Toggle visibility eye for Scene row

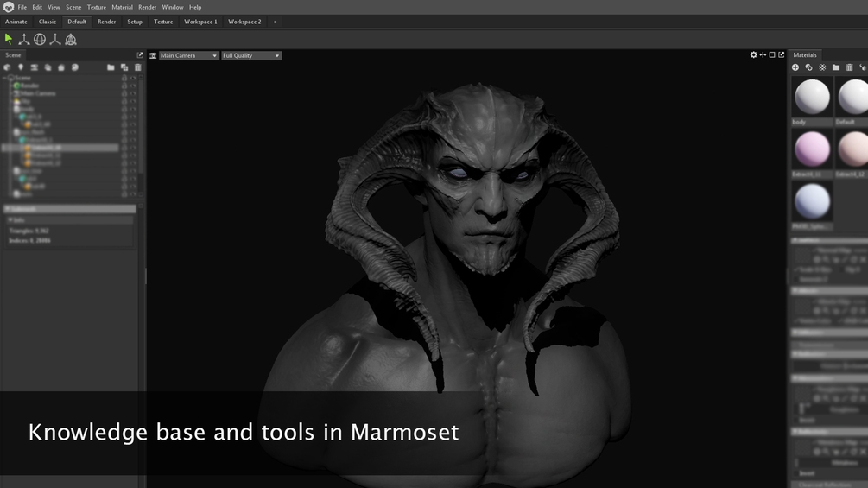coord(133,78)
